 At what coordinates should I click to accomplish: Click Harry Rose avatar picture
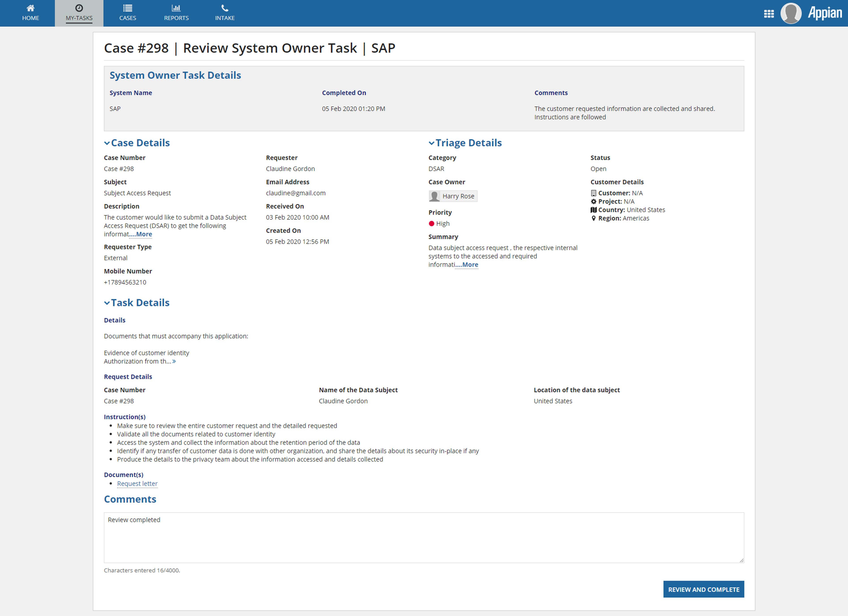(x=434, y=196)
